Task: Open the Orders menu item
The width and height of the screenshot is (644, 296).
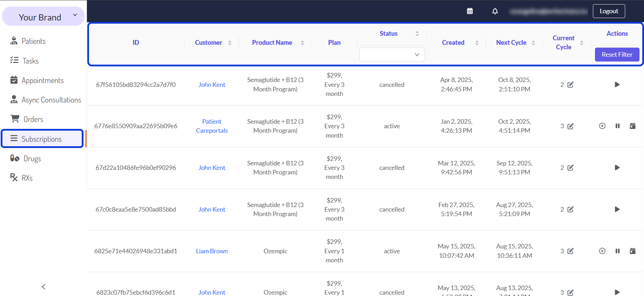Action: click(x=33, y=119)
